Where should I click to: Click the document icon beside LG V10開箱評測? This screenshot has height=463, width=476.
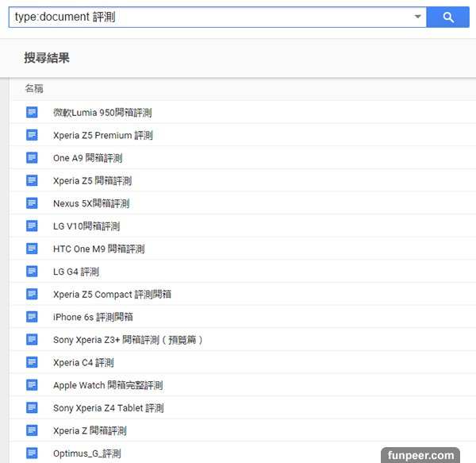[32, 226]
